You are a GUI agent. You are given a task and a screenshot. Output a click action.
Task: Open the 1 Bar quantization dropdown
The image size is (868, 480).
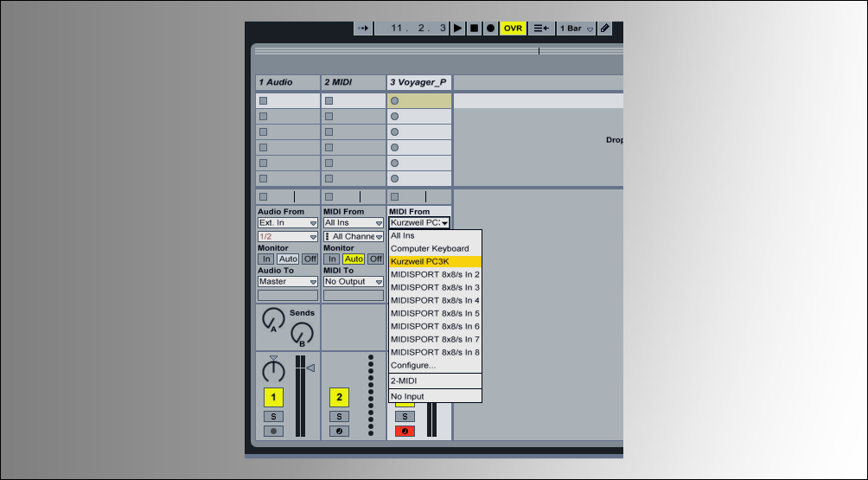(x=577, y=29)
